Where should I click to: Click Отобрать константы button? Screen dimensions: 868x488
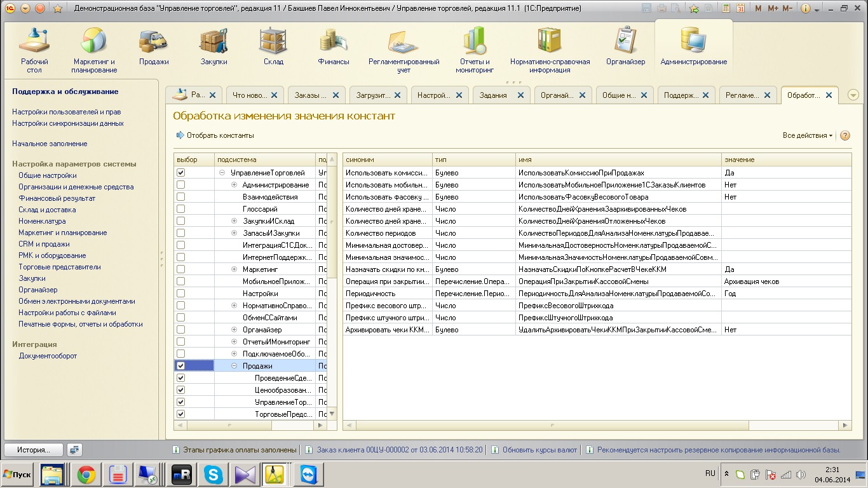point(215,135)
